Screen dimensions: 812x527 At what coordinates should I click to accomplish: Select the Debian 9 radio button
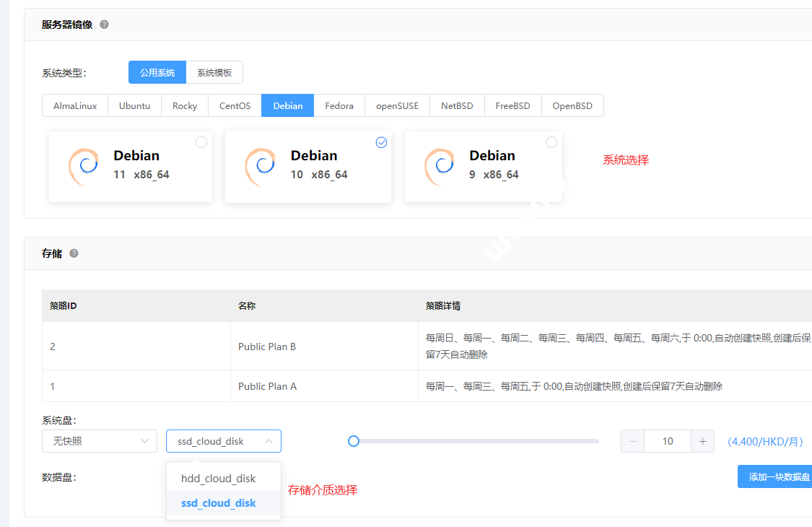(x=551, y=142)
